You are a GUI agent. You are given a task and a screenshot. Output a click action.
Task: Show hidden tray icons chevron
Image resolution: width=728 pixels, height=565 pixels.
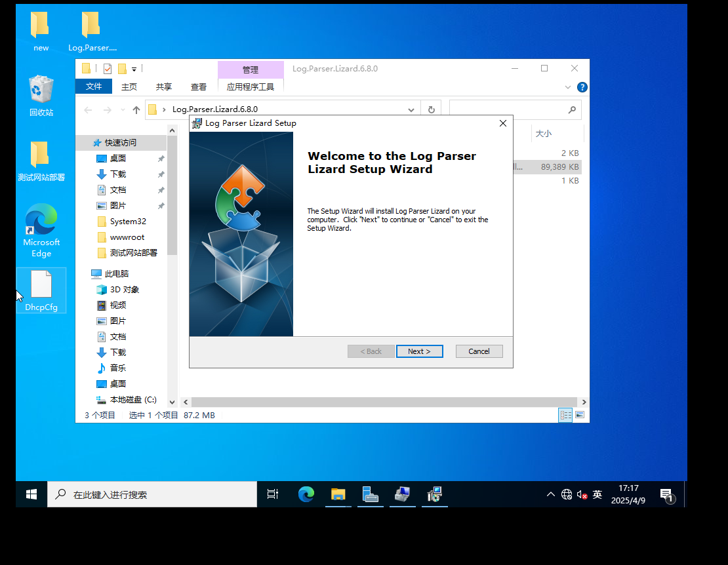coord(551,494)
